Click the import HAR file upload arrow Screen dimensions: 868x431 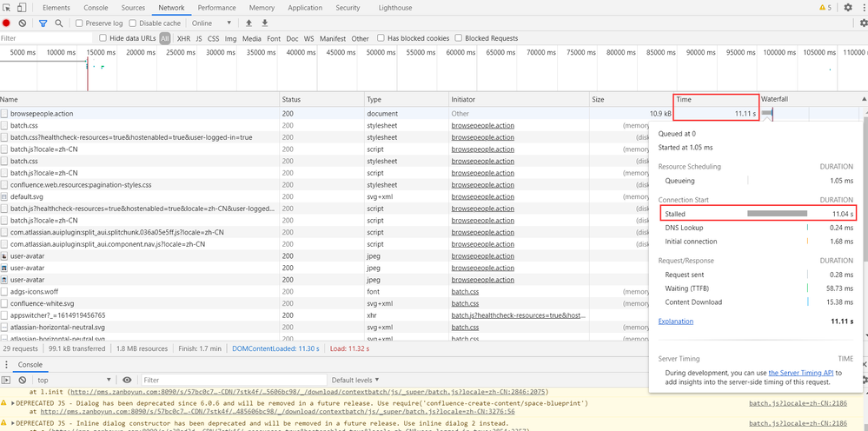tap(249, 23)
